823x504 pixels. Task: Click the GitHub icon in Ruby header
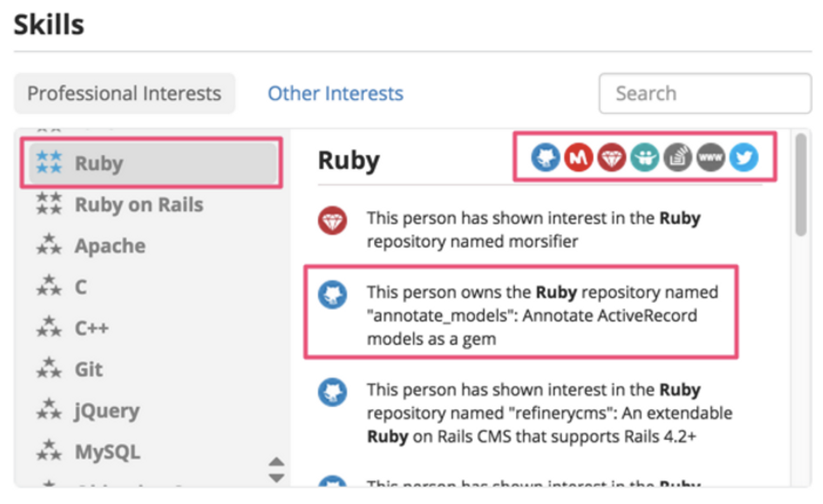(x=545, y=157)
